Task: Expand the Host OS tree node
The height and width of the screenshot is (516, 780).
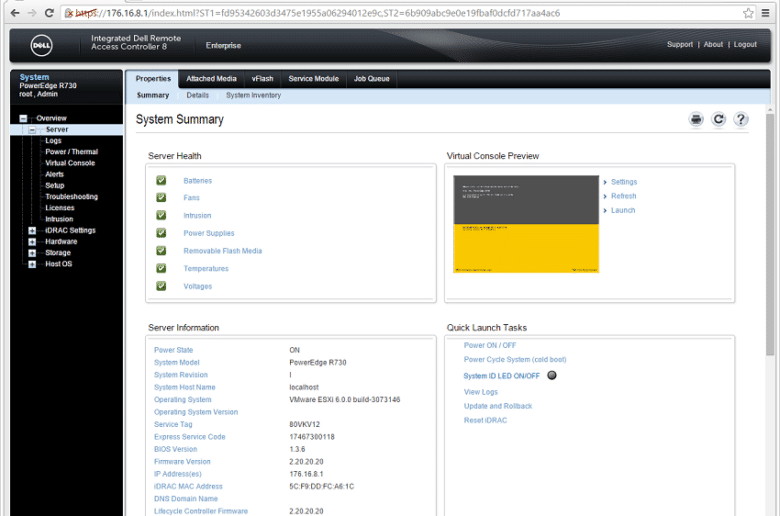Action: click(x=32, y=264)
